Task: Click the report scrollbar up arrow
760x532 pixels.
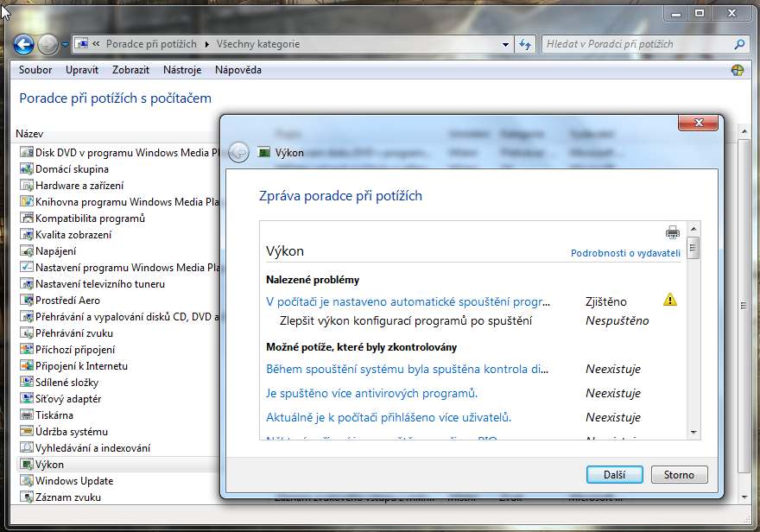Action: [693, 229]
